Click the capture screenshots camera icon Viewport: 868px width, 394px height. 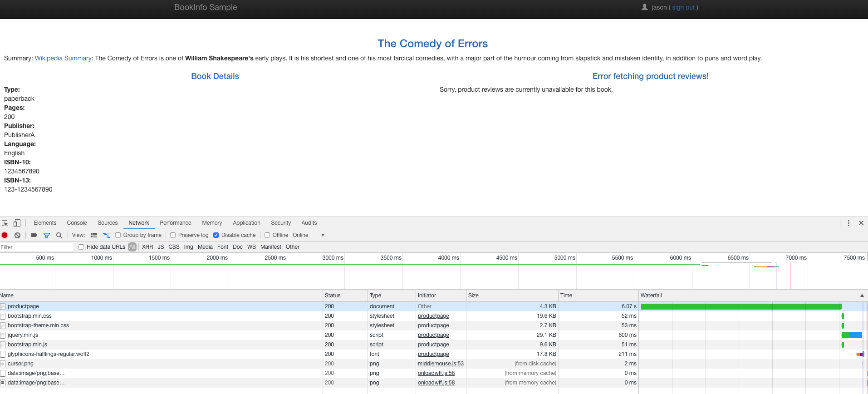(x=34, y=235)
